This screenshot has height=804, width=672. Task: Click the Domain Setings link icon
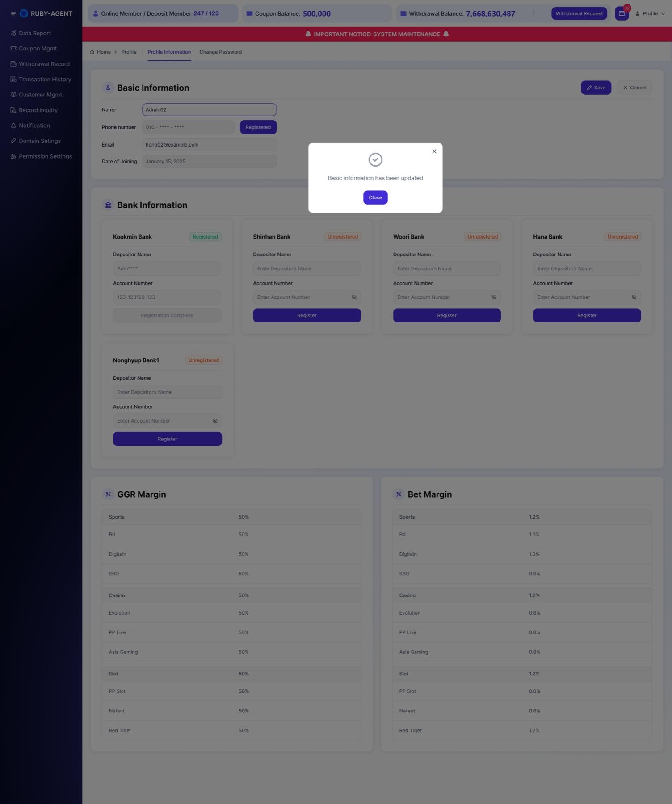[x=13, y=141]
